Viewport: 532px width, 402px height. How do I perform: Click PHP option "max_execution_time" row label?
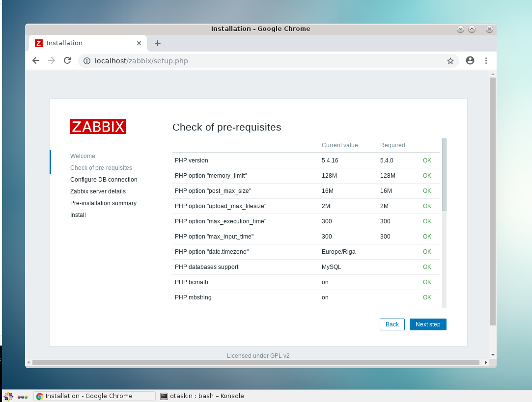click(x=221, y=221)
